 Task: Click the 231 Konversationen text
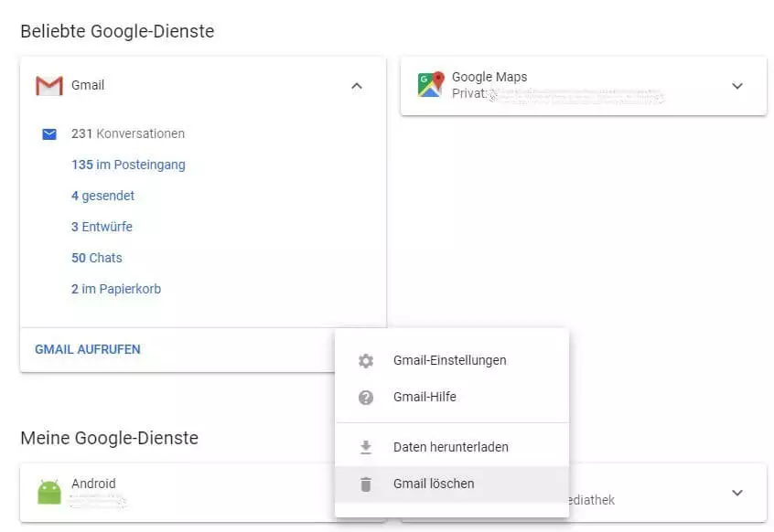[x=128, y=133]
